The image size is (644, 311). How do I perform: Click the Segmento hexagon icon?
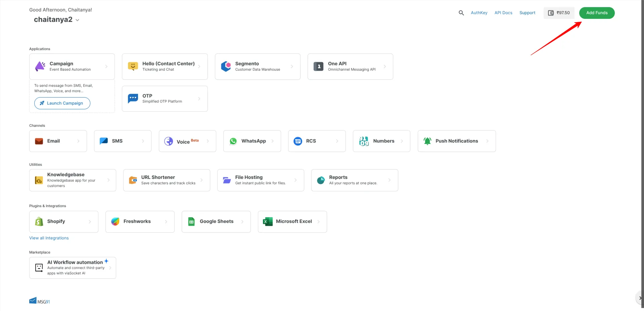click(226, 66)
